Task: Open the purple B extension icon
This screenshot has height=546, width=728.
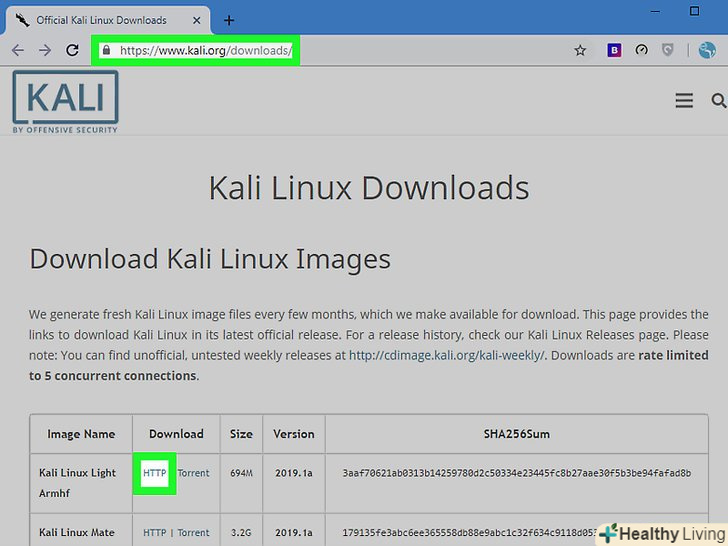Action: 614,50
